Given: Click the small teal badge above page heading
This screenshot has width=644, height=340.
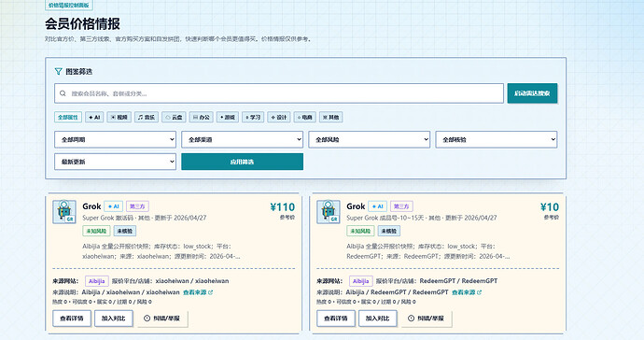Looking at the screenshot, I should [x=69, y=6].
